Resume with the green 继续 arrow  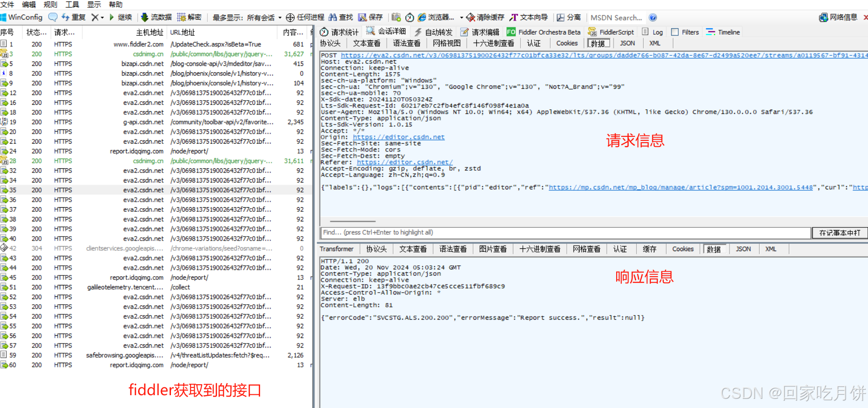coord(121,17)
